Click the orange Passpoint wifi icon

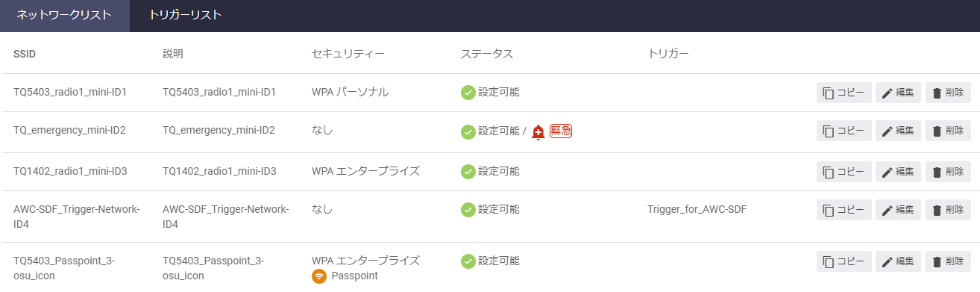tap(319, 276)
